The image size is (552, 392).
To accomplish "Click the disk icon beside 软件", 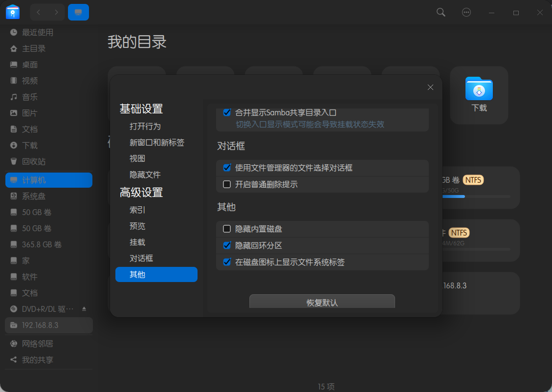I will (14, 277).
